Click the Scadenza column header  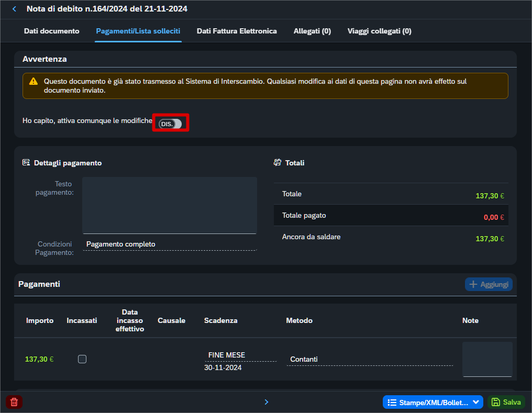coord(221,320)
